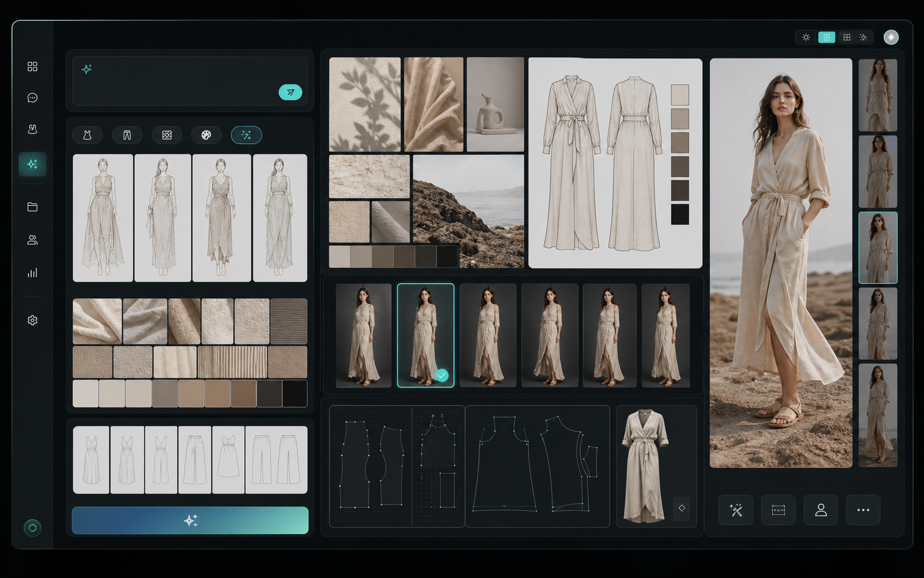Open the bodice and sleeve pattern panel

click(538, 466)
